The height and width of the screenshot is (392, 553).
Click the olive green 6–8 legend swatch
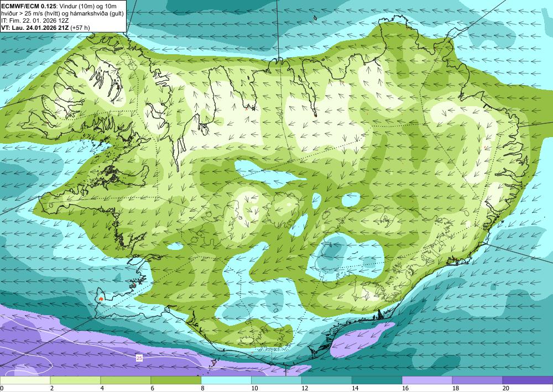coord(176,380)
